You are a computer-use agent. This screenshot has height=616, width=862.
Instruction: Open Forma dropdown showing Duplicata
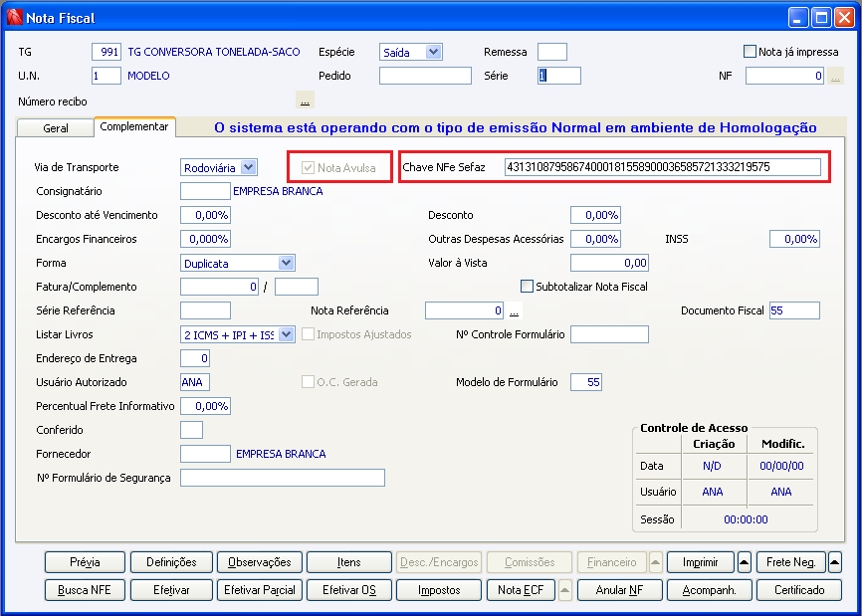[x=286, y=263]
